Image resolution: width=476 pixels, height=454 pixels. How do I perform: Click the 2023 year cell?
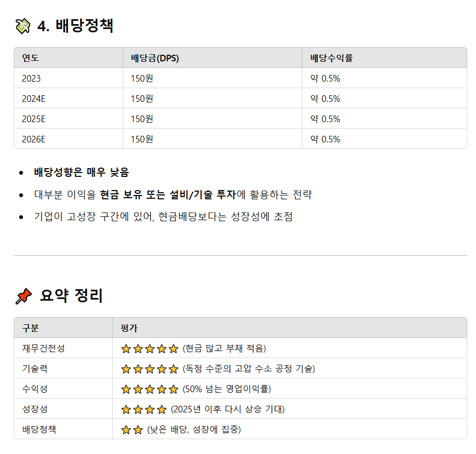(x=31, y=78)
